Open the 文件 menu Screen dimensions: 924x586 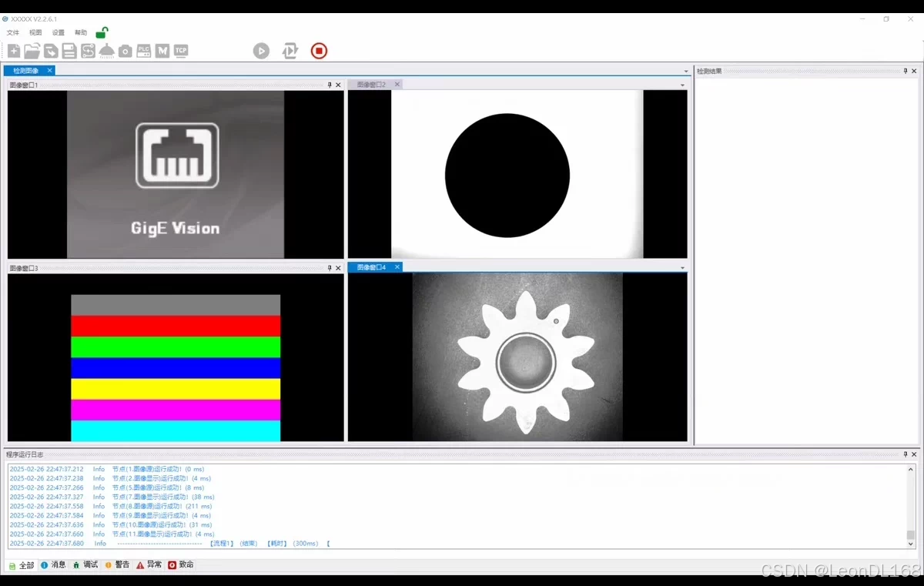[x=13, y=33]
